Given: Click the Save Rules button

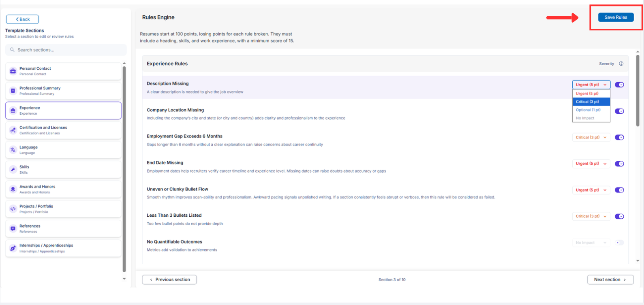Looking at the screenshot, I should pos(616,17).
